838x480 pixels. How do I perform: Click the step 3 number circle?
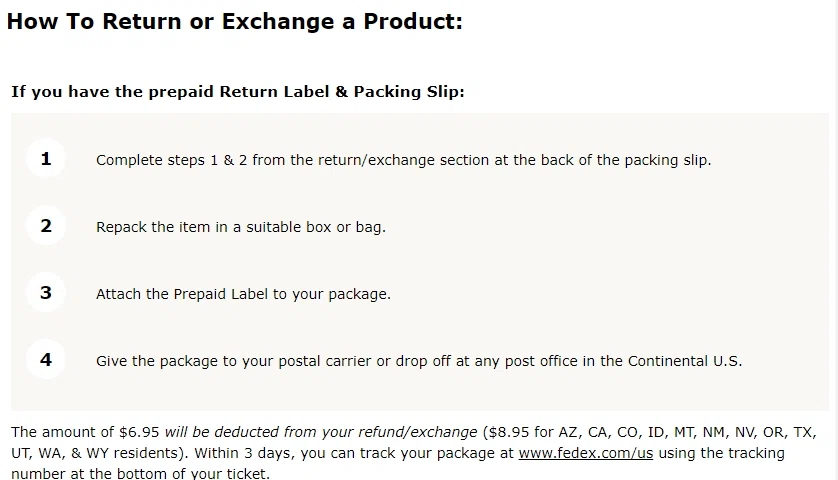click(46, 293)
